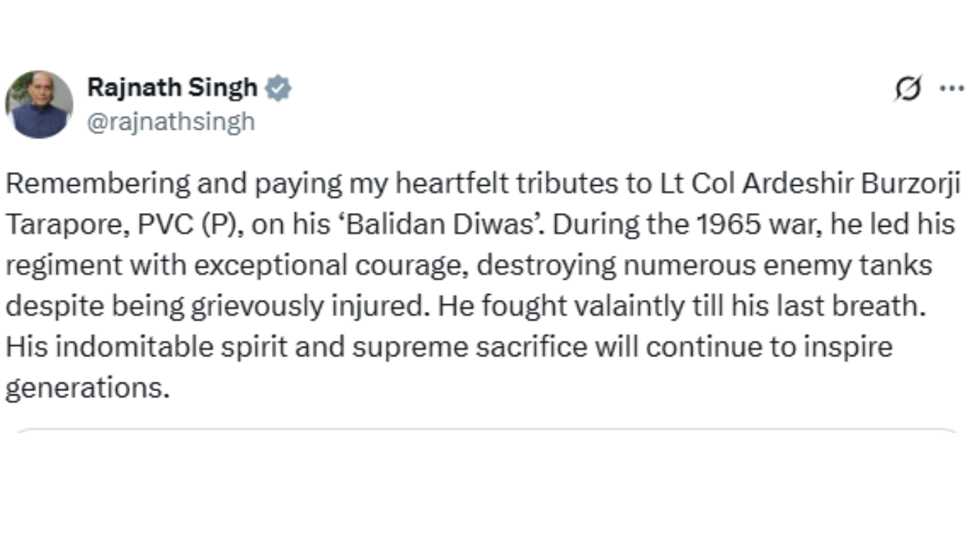
Task: Click the embedded card border below the post
Action: point(486,430)
